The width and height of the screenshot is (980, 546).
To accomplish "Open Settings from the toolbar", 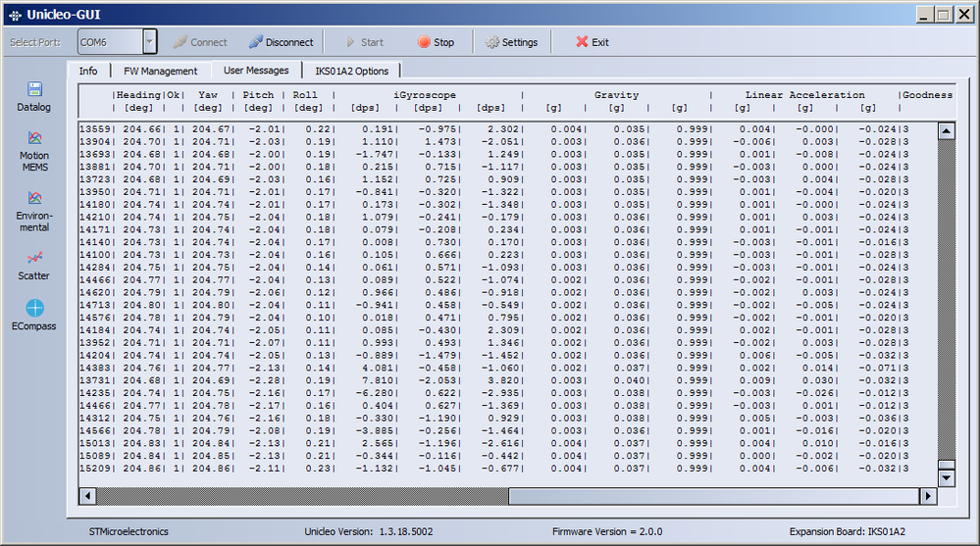I will click(x=512, y=42).
